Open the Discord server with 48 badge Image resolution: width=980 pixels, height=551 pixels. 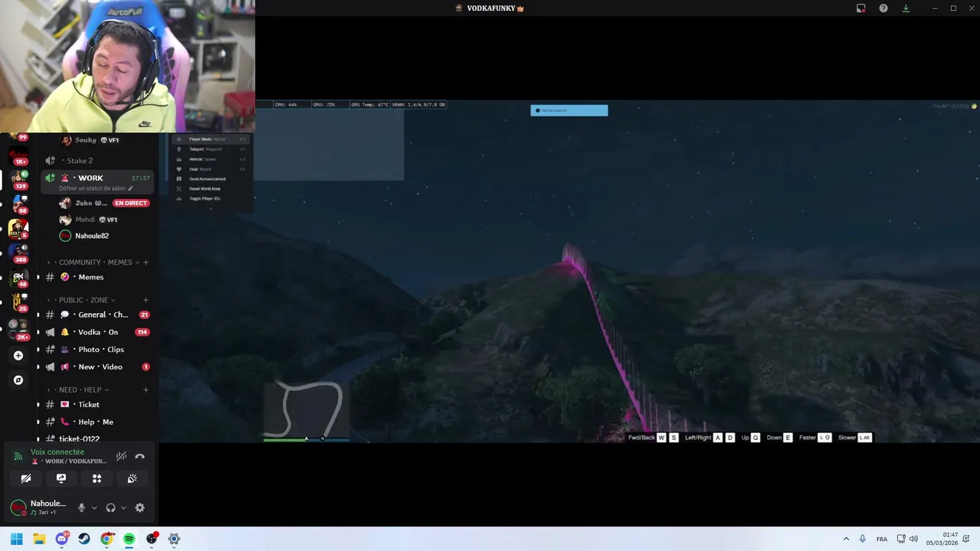click(18, 278)
